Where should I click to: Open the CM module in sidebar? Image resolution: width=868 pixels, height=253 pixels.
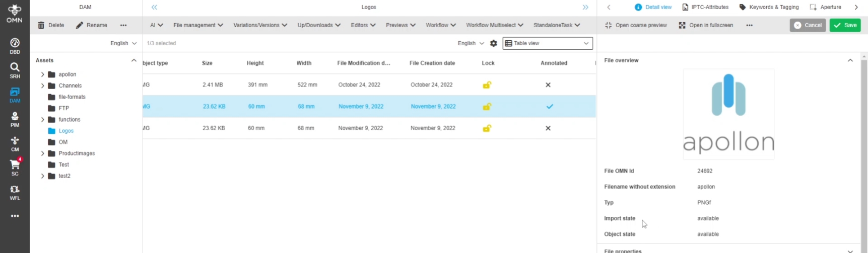[x=15, y=143]
